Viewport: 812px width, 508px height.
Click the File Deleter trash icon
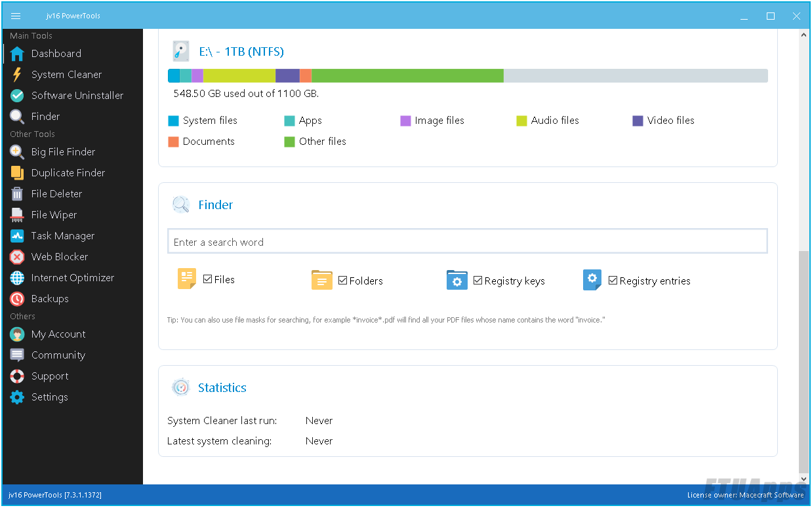tap(17, 194)
